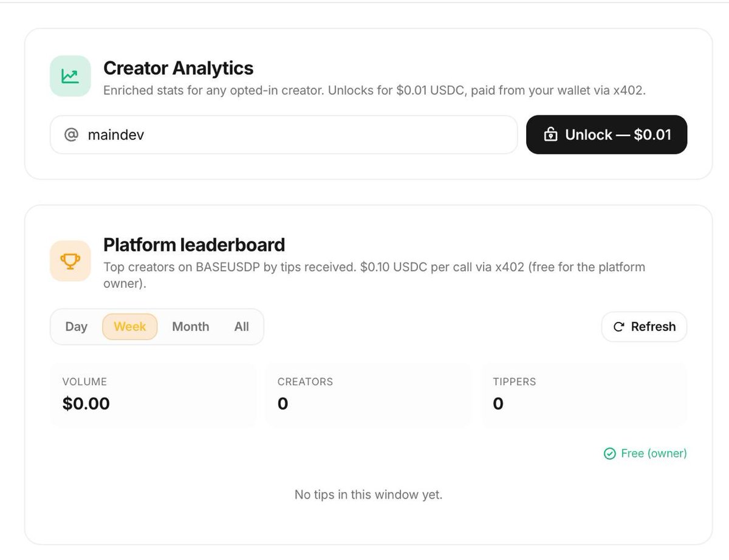The image size is (729, 560).
Task: Click 'No tips in this window yet.' message
Action: (369, 494)
